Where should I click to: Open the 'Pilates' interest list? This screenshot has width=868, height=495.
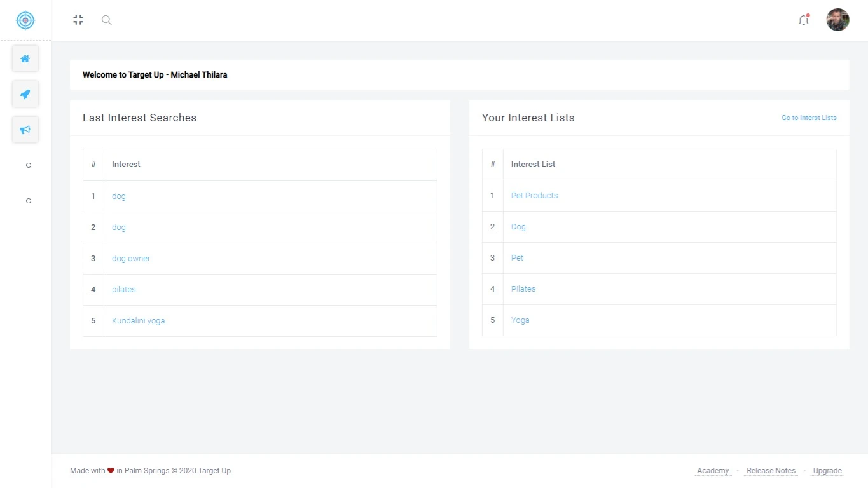tap(523, 288)
